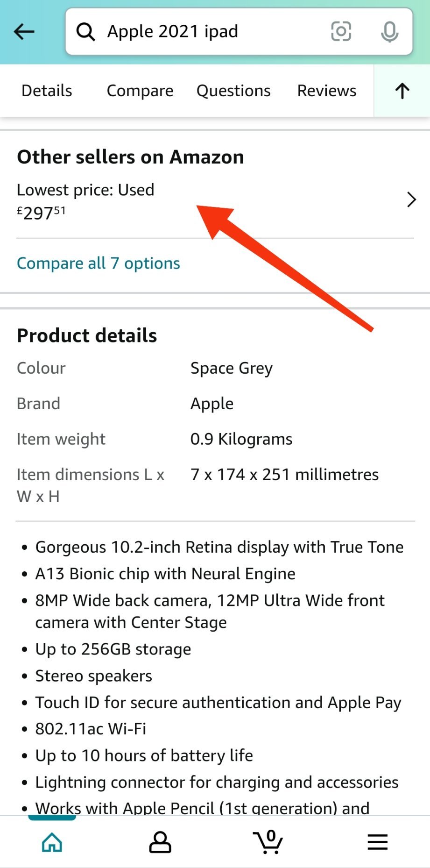430x868 pixels.
Task: Open the account profile icon
Action: 160,842
